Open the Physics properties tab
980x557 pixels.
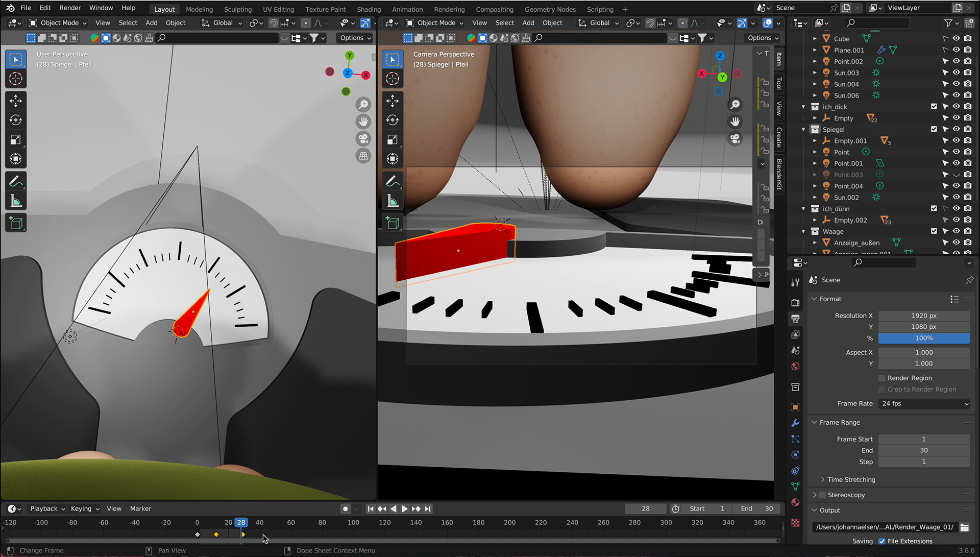pos(795,455)
